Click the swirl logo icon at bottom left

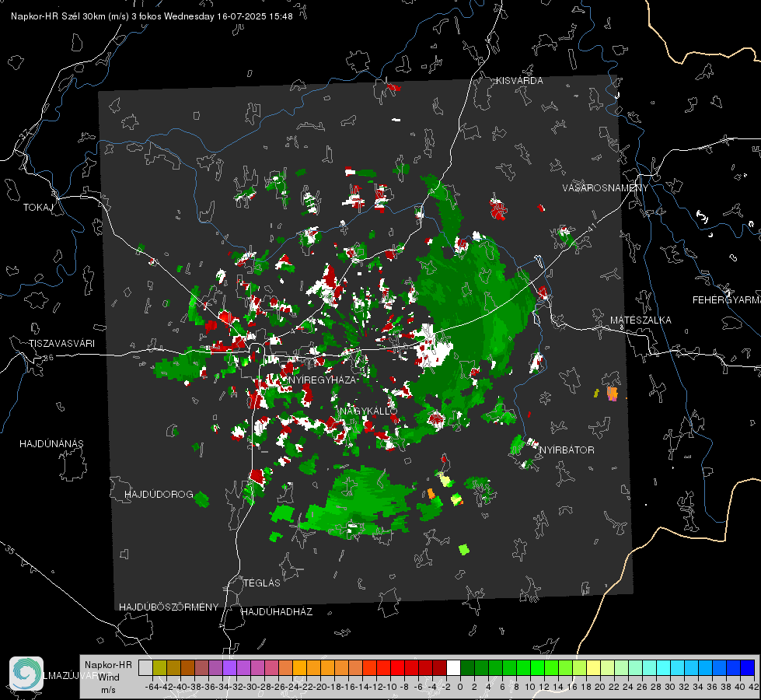[26, 674]
